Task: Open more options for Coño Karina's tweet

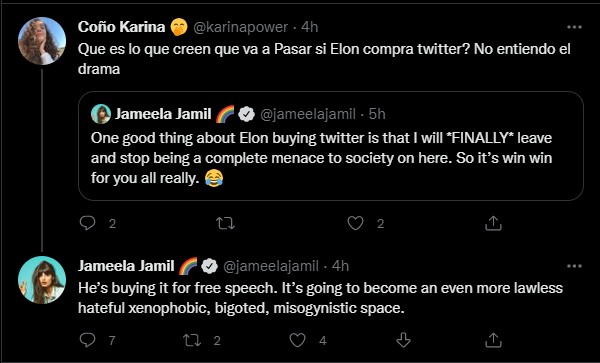Action: (574, 27)
